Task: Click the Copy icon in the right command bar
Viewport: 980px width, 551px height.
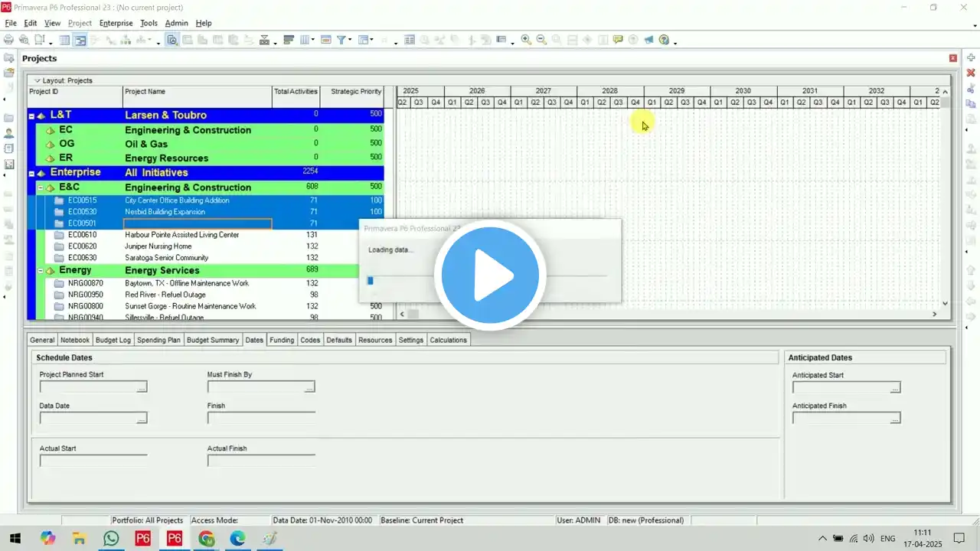Action: point(971,104)
